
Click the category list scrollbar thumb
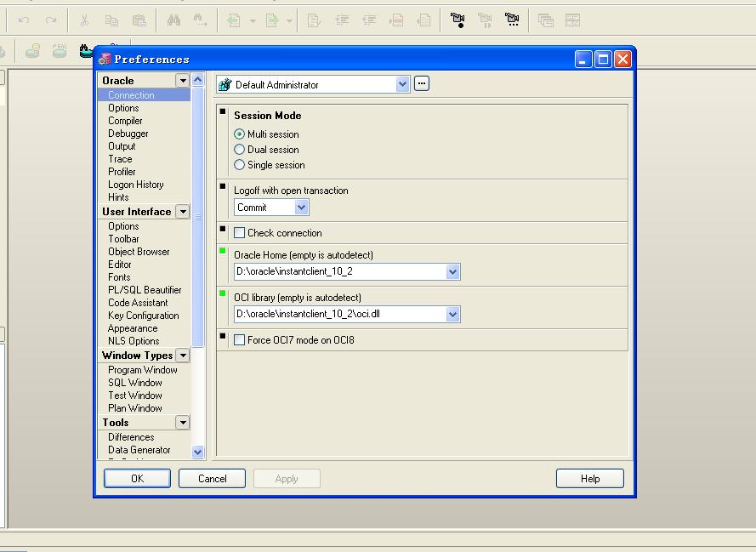coord(198,216)
